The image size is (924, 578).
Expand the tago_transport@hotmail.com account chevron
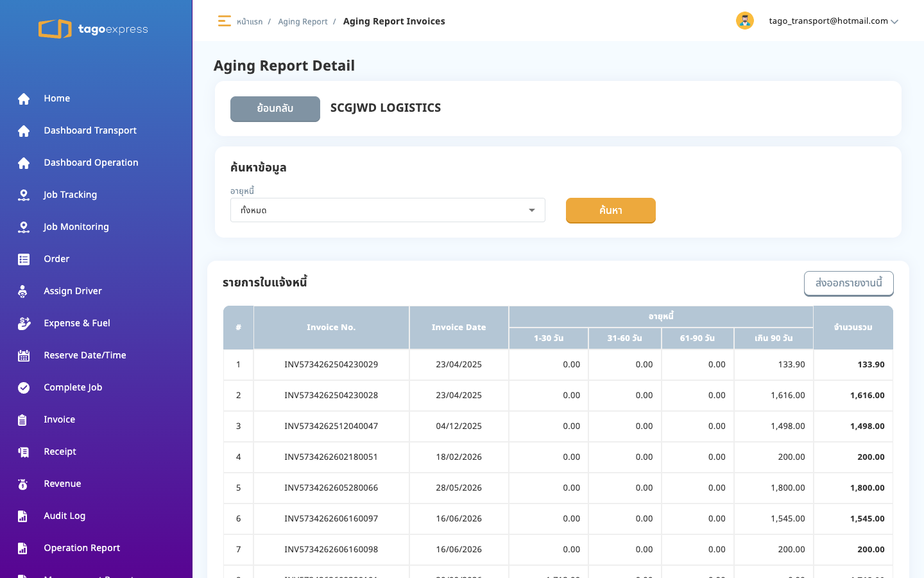[x=894, y=22]
